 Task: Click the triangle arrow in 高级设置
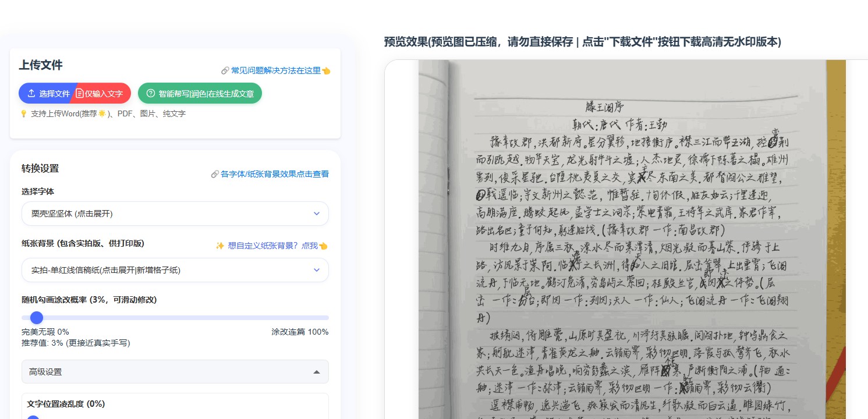(x=317, y=372)
